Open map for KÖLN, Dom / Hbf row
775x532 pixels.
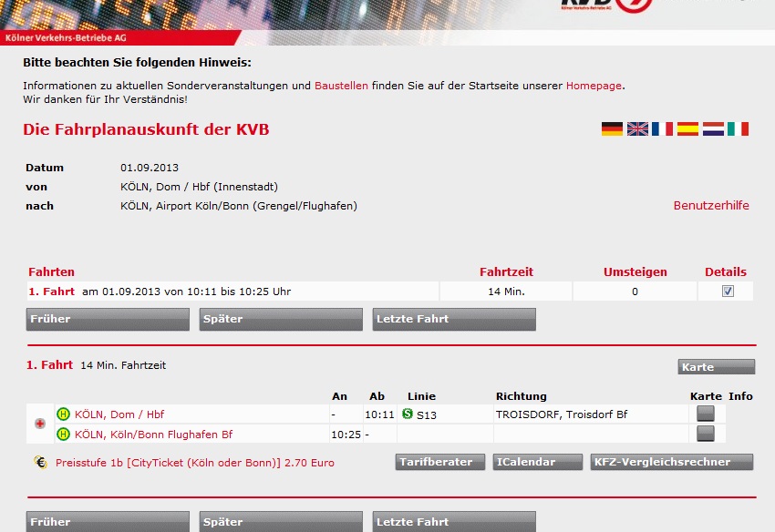705,414
